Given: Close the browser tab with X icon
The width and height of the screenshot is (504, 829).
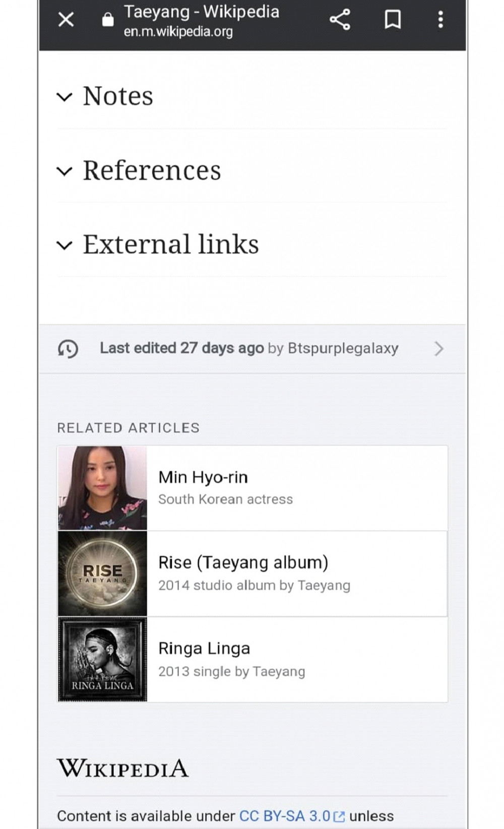Looking at the screenshot, I should point(66,20).
